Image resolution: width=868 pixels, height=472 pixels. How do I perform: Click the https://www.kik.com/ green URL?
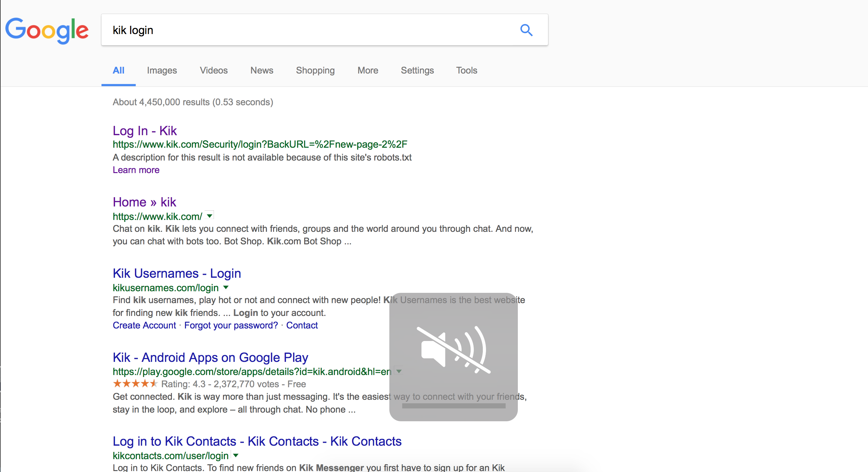click(x=157, y=216)
